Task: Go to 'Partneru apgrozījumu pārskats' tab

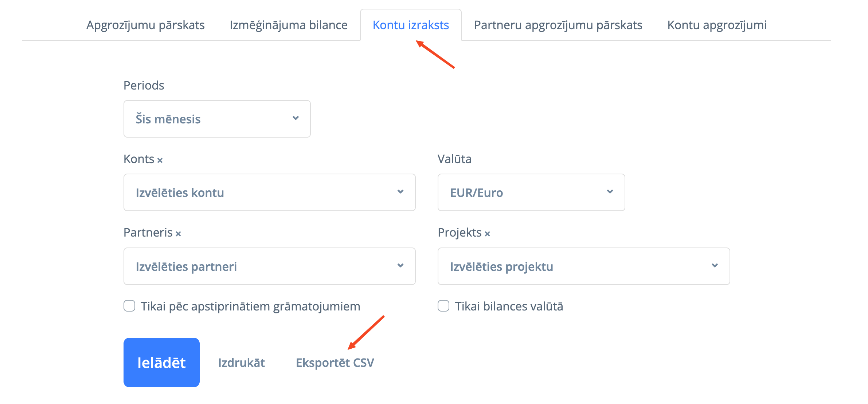Action: (558, 25)
